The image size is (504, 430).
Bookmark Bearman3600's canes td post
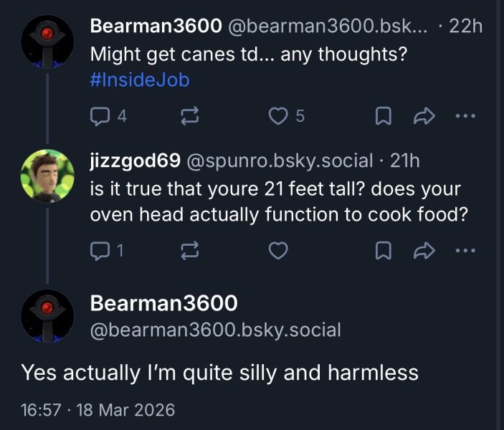click(384, 115)
